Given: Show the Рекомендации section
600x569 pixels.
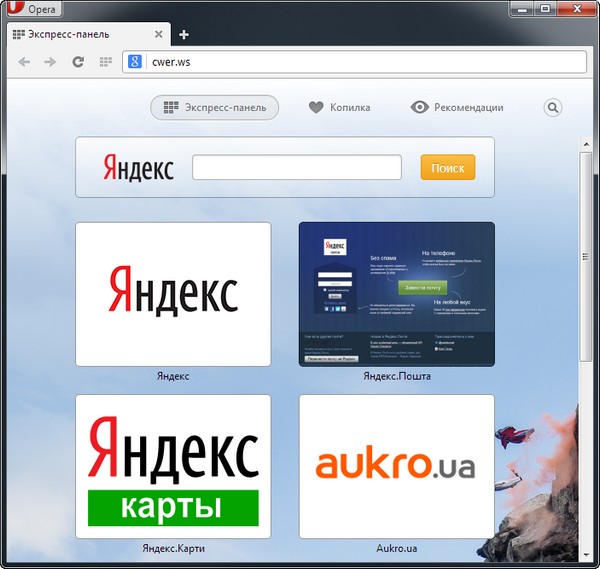Looking at the screenshot, I should (457, 108).
